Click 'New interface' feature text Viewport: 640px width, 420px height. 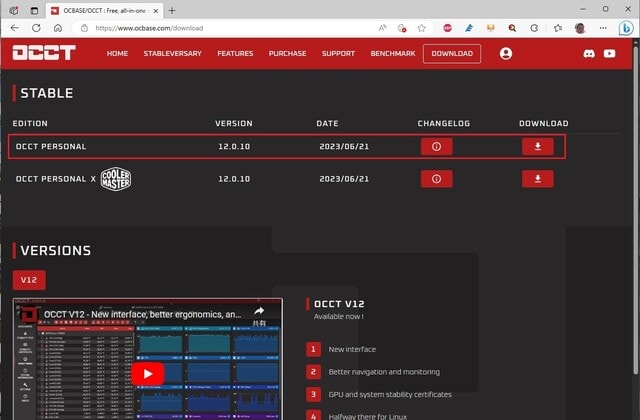point(352,349)
